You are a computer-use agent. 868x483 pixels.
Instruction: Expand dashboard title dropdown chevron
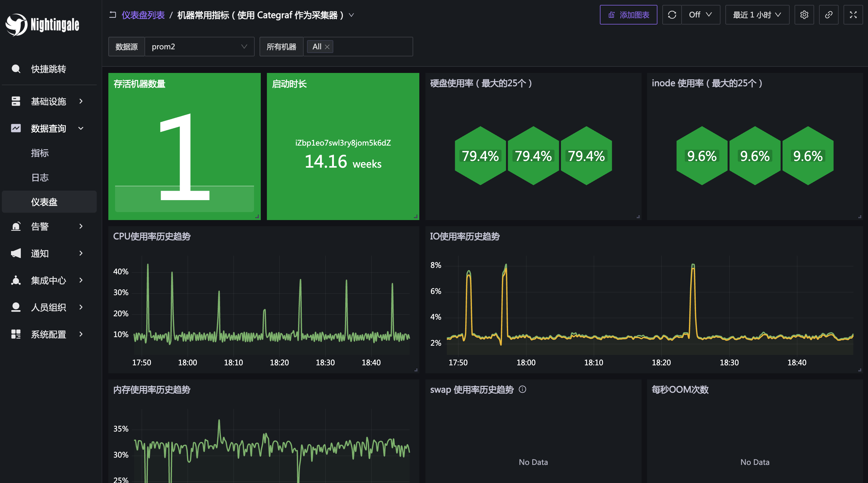point(351,15)
